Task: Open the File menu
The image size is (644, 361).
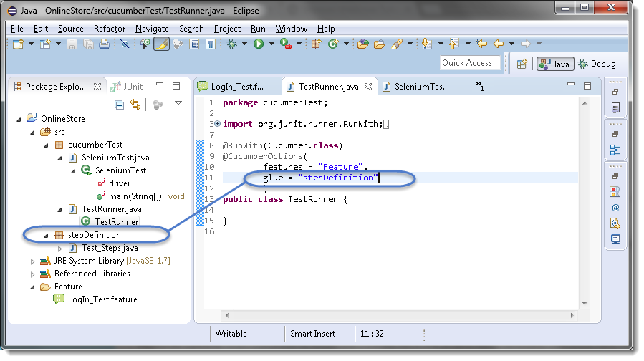Action: tap(17, 29)
